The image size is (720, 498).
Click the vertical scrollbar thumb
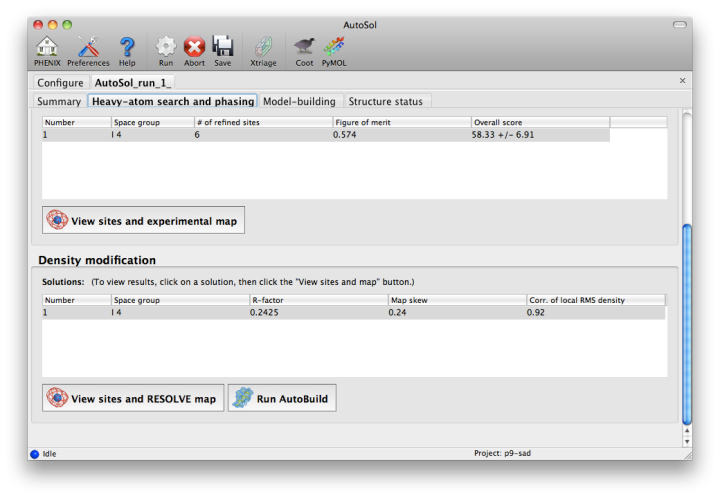click(686, 320)
